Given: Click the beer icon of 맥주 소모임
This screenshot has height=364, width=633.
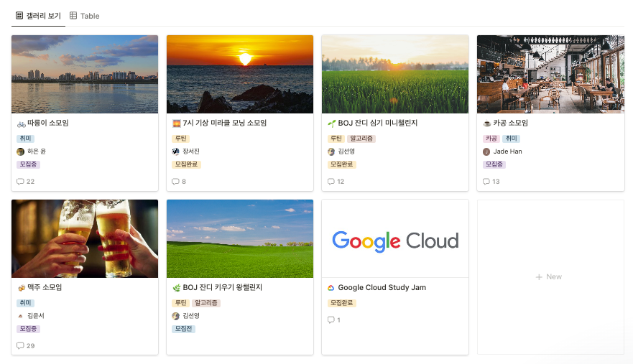Looking at the screenshot, I should [21, 288].
